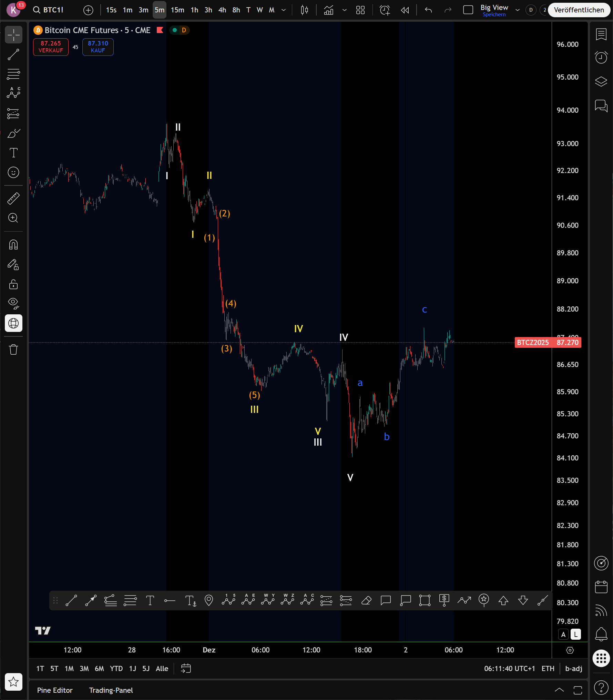This screenshot has height=700, width=613.
Task: Pick the eraser in favorites toolbar
Action: pos(366,601)
